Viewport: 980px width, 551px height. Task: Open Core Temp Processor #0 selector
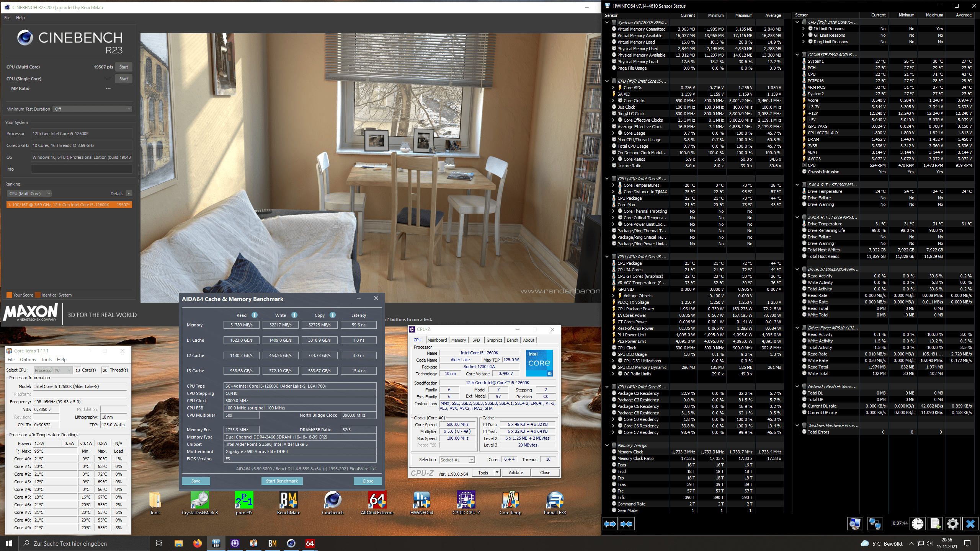[x=53, y=370]
